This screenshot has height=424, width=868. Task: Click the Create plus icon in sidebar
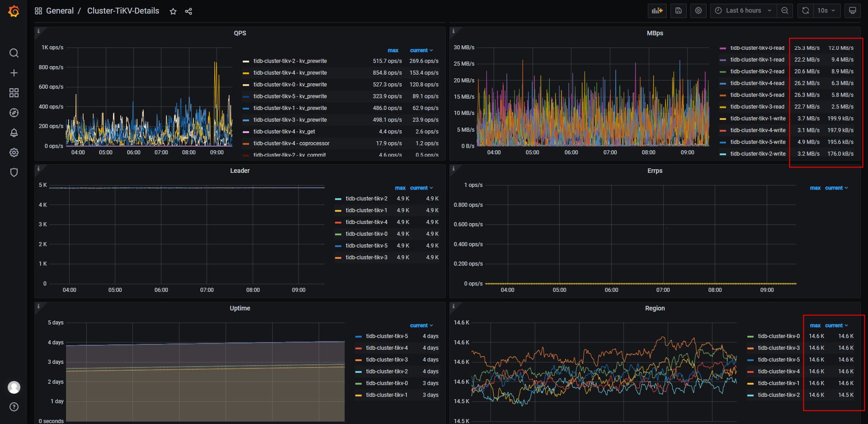pos(14,73)
